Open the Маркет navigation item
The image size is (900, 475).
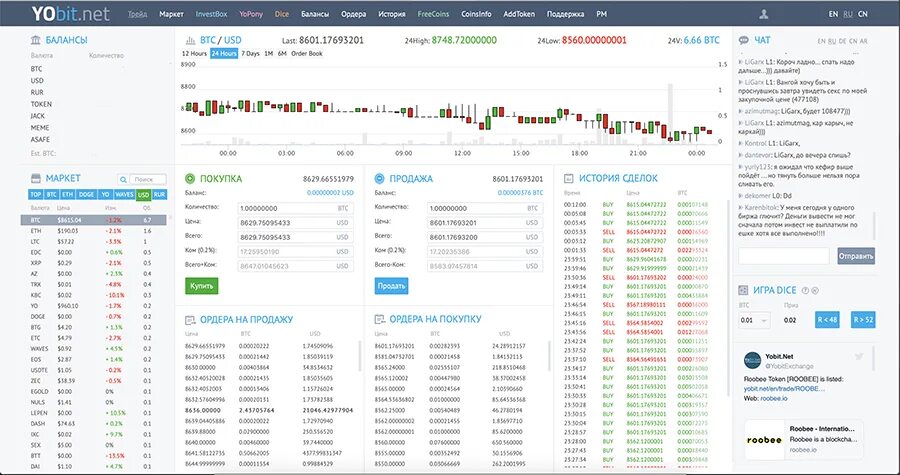(172, 14)
